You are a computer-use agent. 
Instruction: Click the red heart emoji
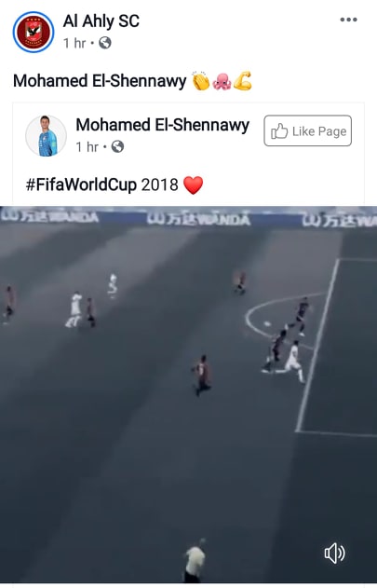(x=194, y=185)
